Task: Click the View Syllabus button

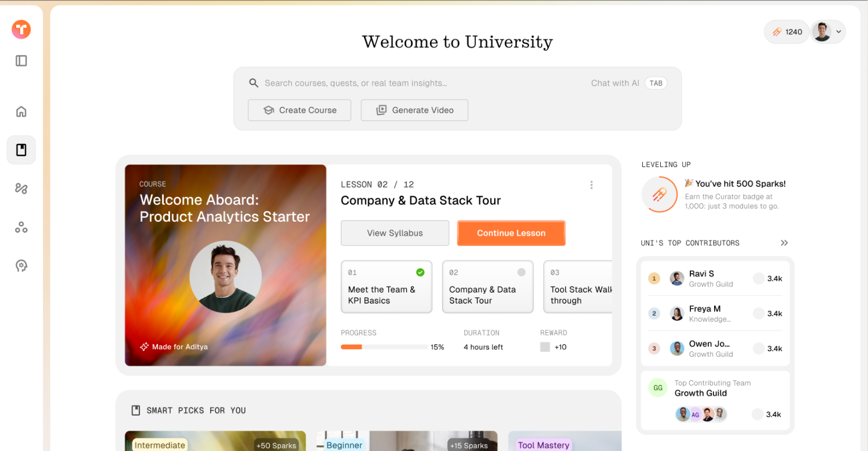Action: coord(395,233)
